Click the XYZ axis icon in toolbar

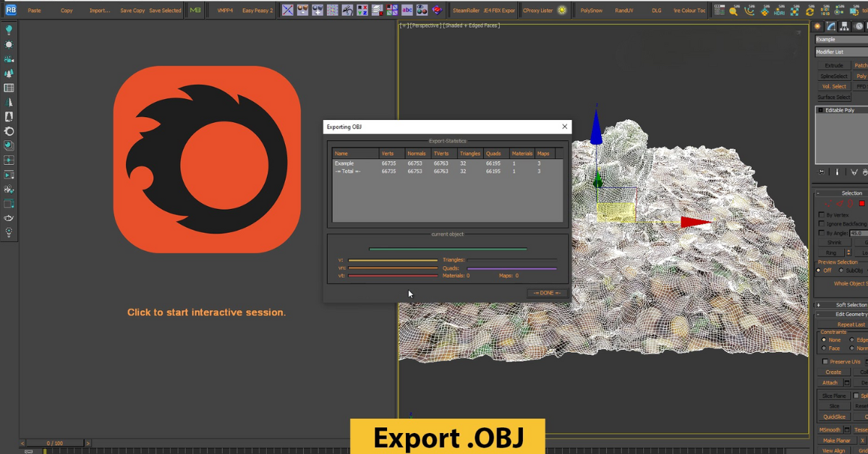[362, 10]
